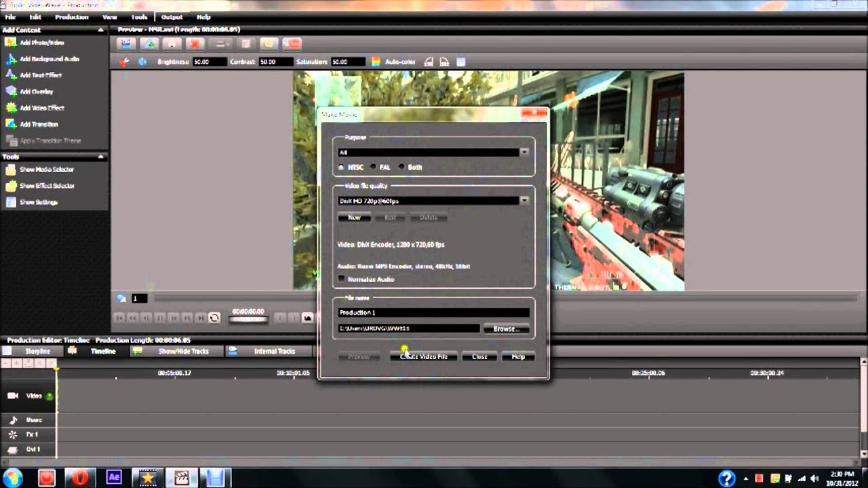868x488 pixels.
Task: Click the video camera icon on Video track
Action: tap(12, 396)
